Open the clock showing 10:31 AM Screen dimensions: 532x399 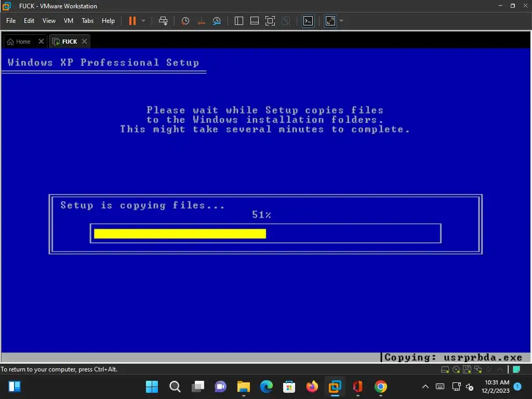(496, 387)
